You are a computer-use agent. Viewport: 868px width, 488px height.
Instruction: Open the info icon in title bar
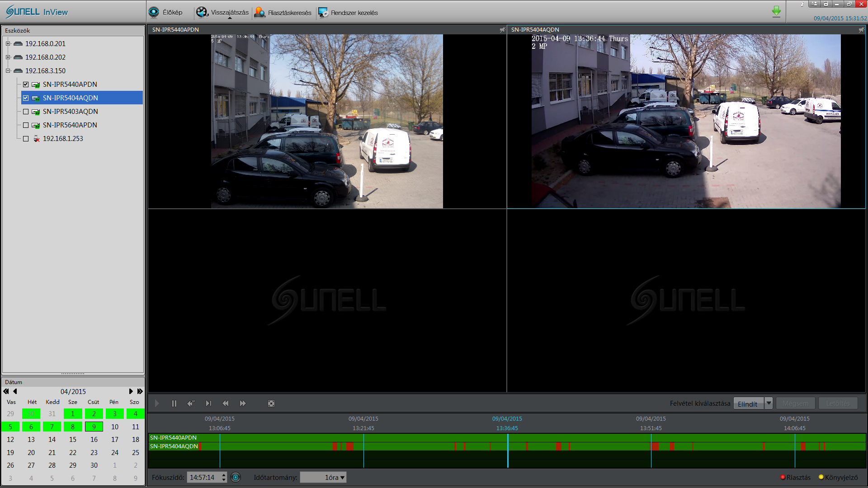(802, 4)
